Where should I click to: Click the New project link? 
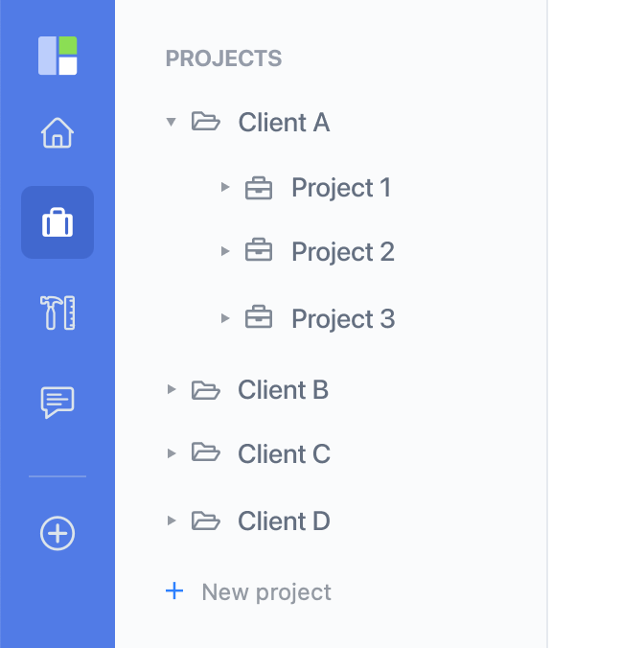pos(266,592)
